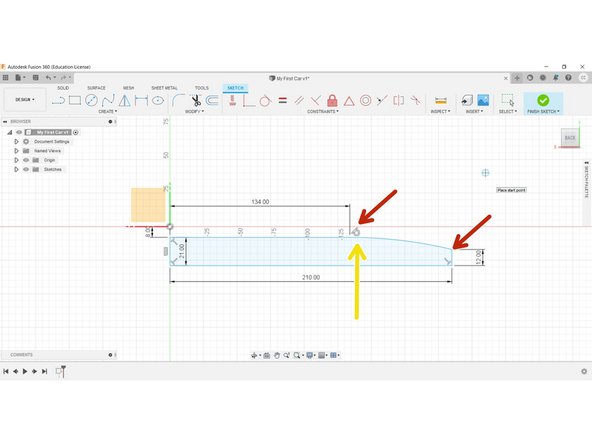Apply the Perpendicular constraint
This screenshot has width=592, height=444.
pyautogui.click(x=316, y=100)
